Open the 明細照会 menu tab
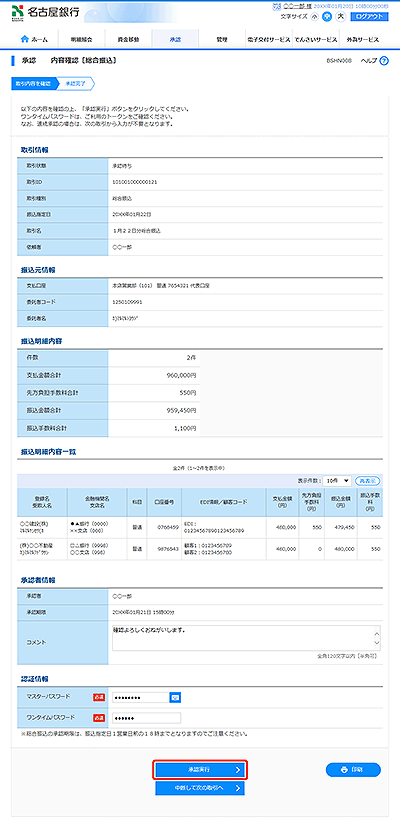The height and width of the screenshot is (832, 400). click(x=81, y=39)
